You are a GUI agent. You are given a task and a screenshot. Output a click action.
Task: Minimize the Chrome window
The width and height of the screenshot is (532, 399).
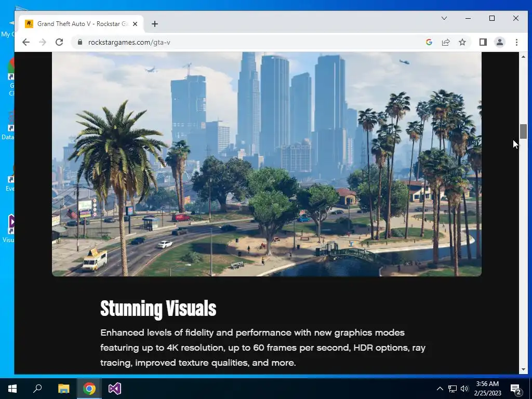click(468, 18)
